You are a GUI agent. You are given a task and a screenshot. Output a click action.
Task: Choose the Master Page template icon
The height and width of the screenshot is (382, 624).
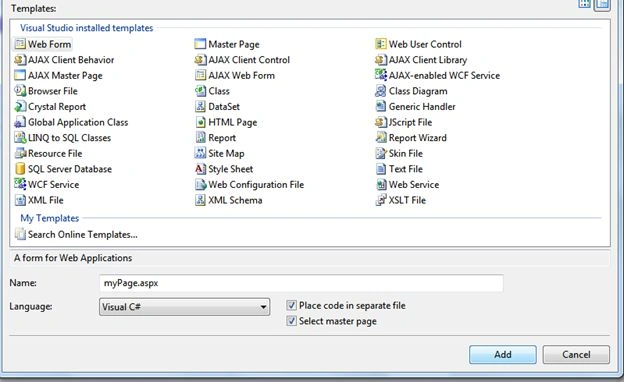click(x=200, y=44)
